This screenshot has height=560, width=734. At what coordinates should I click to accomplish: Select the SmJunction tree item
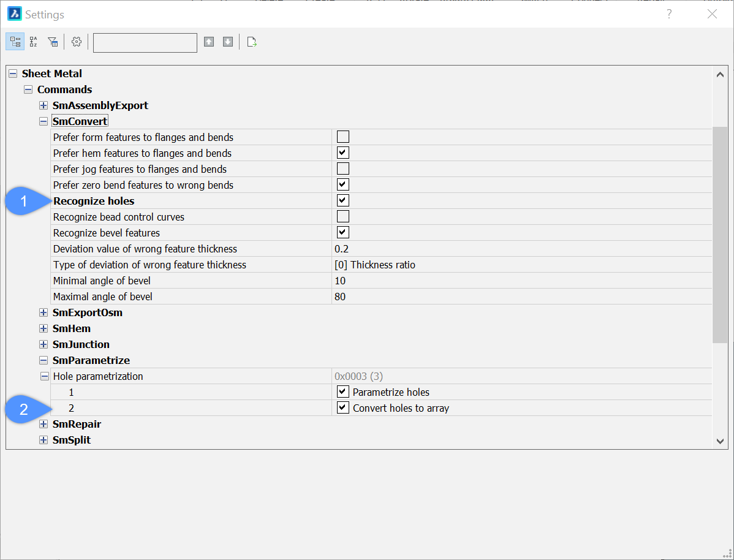pyautogui.click(x=81, y=344)
